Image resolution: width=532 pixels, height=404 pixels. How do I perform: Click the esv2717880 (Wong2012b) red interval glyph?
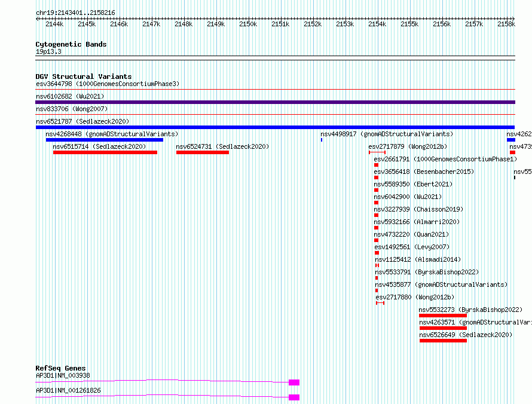point(380,303)
